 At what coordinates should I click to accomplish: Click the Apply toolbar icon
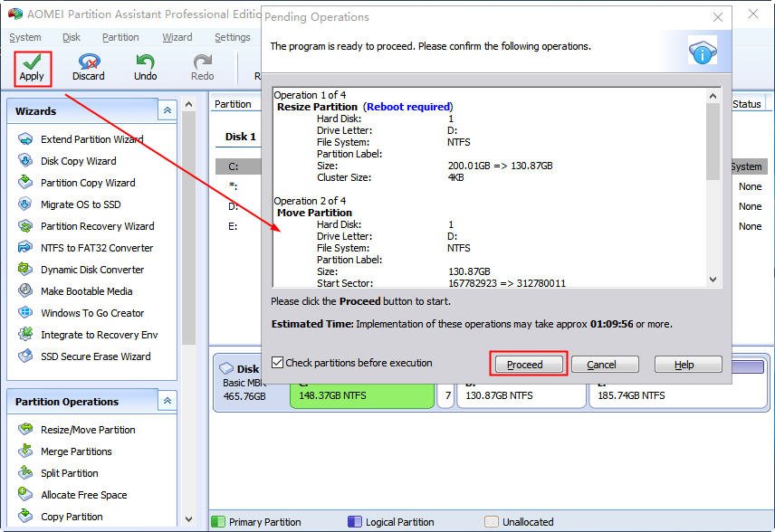(x=32, y=68)
